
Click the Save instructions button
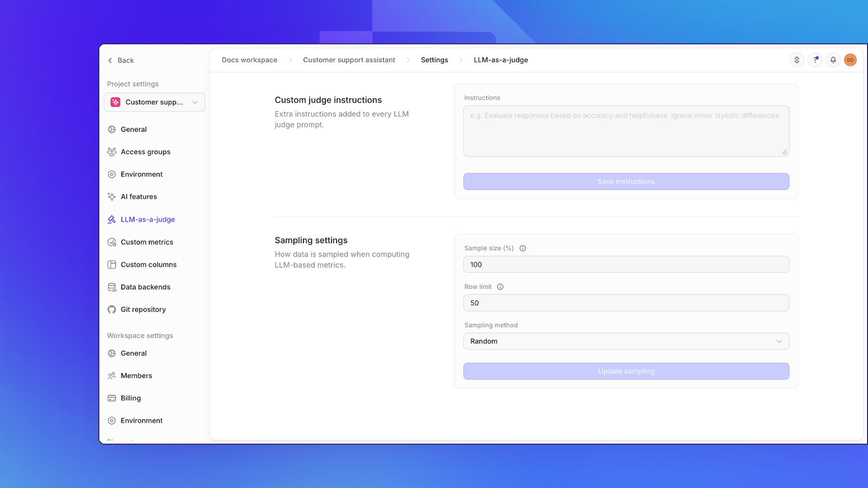[x=626, y=182]
